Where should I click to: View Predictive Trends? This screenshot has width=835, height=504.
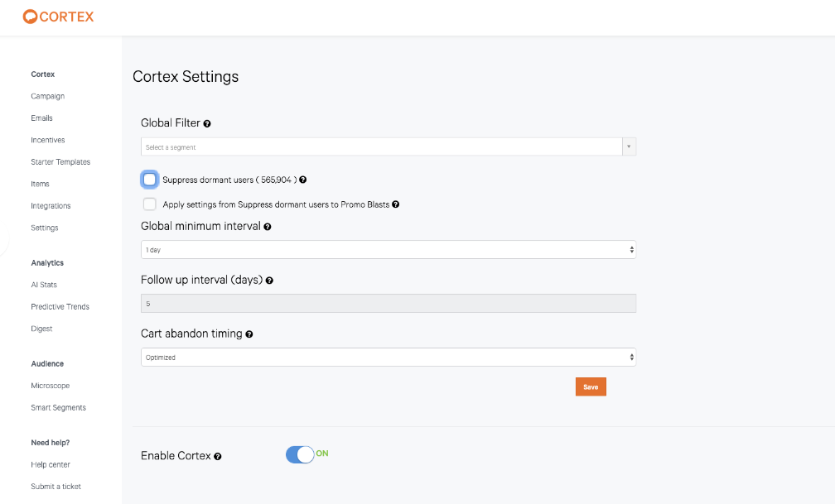tap(60, 306)
